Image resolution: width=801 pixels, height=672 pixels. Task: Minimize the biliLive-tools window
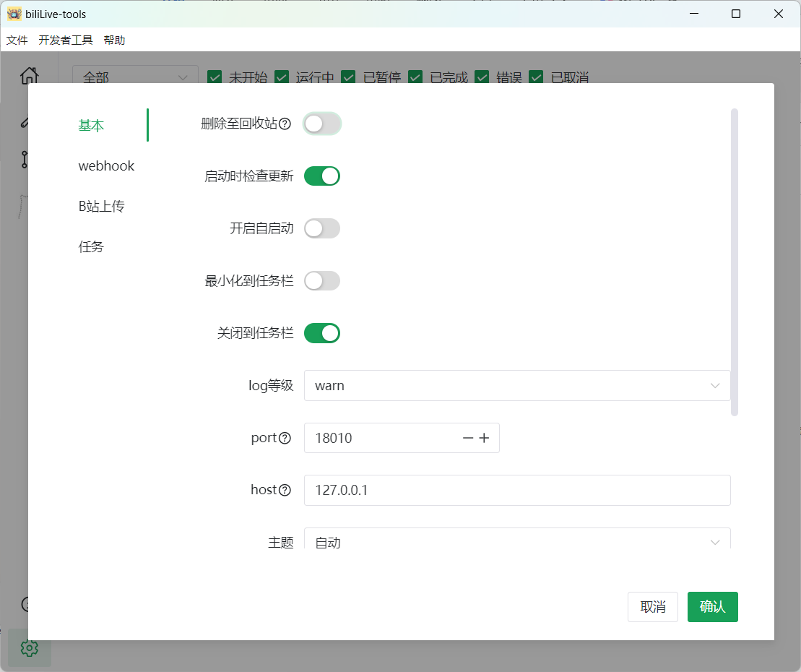(693, 14)
